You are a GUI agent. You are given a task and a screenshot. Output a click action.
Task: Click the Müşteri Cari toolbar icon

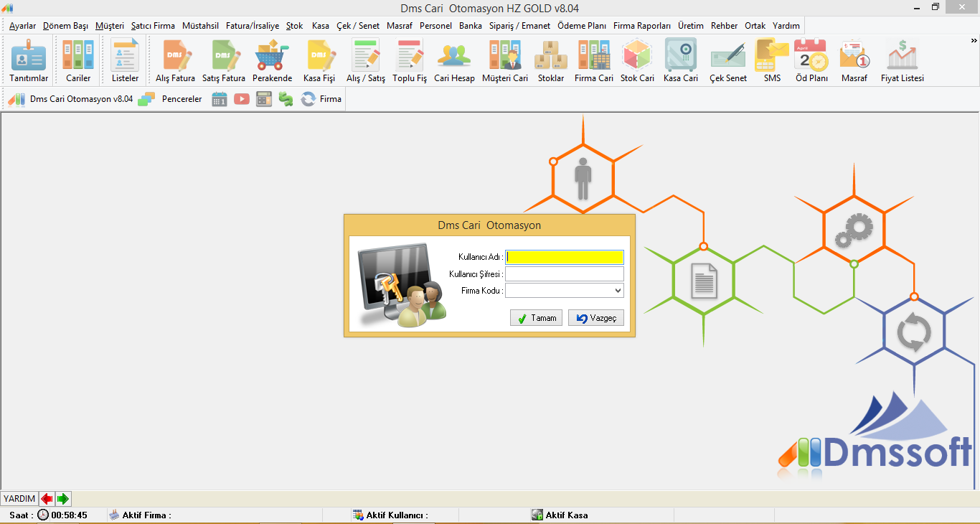505,61
